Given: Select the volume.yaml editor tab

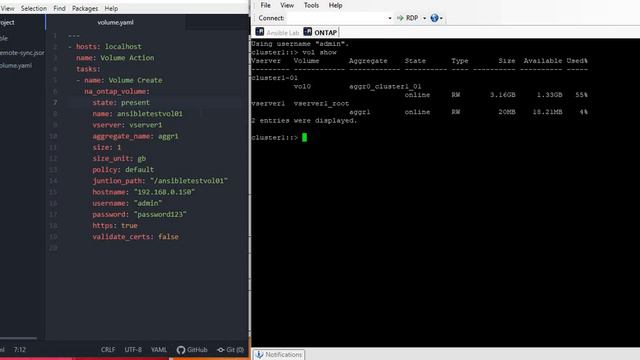Looking at the screenshot, I should pos(116,22).
